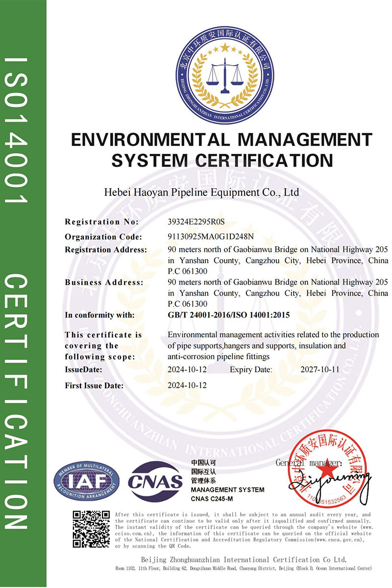Select the standard "GB/T 24001-2016/ISO 14001:2015"
This screenshot has width=392, height=588.
point(229,315)
